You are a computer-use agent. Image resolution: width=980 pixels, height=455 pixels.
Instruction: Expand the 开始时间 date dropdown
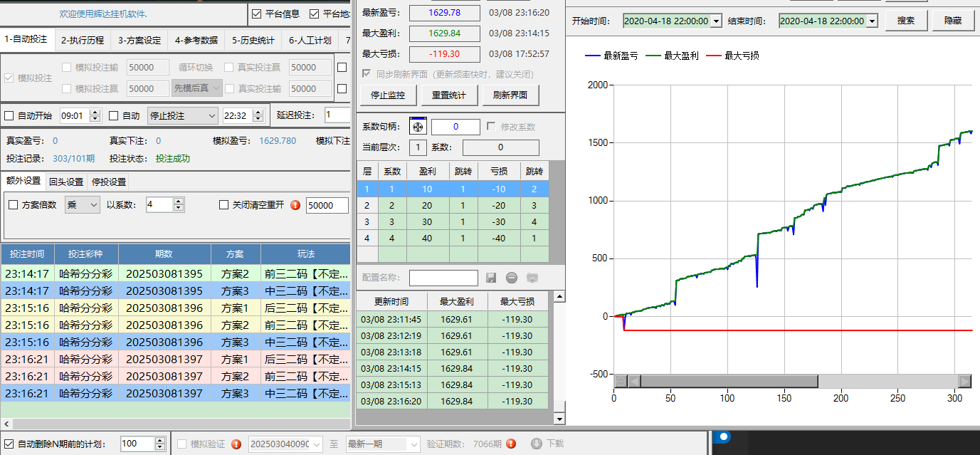pyautogui.click(x=716, y=21)
